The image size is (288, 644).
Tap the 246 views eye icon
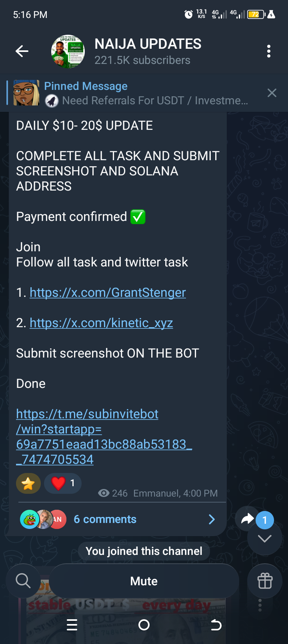tap(104, 493)
